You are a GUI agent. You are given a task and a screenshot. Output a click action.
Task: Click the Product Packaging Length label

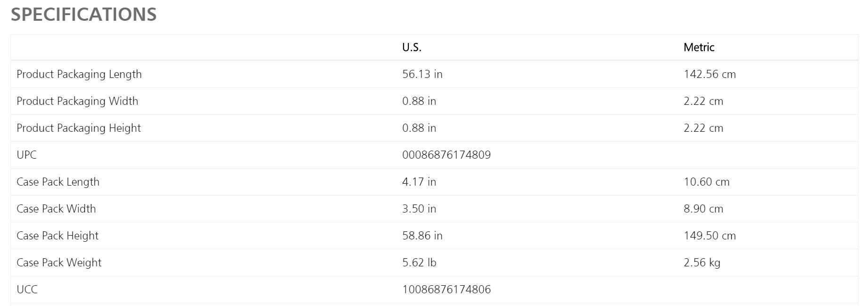pos(79,74)
